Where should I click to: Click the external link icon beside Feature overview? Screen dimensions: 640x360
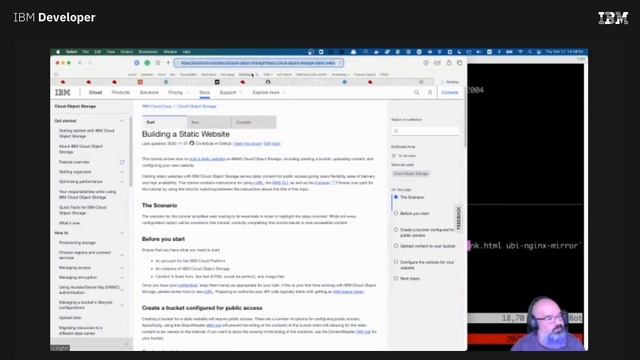point(122,162)
